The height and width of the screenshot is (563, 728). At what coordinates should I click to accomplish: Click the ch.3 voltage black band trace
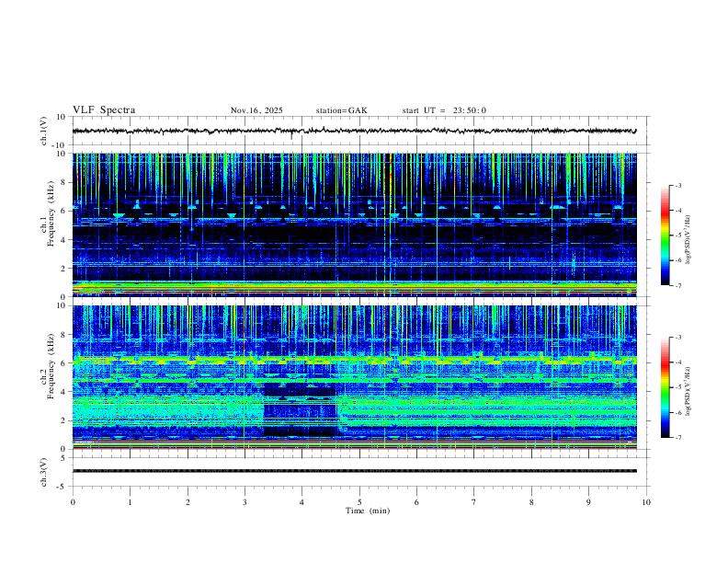[x=354, y=471]
